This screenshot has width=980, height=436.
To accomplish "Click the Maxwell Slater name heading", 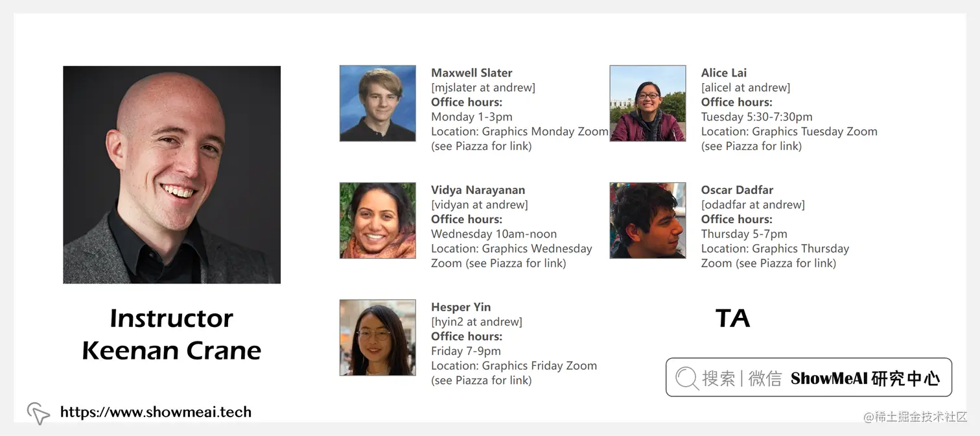I will tap(471, 73).
